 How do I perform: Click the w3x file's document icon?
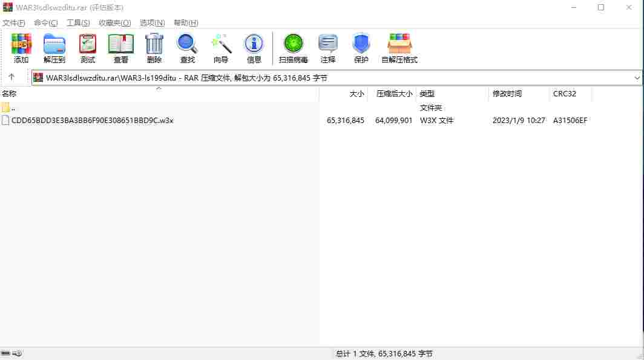pos(5,120)
